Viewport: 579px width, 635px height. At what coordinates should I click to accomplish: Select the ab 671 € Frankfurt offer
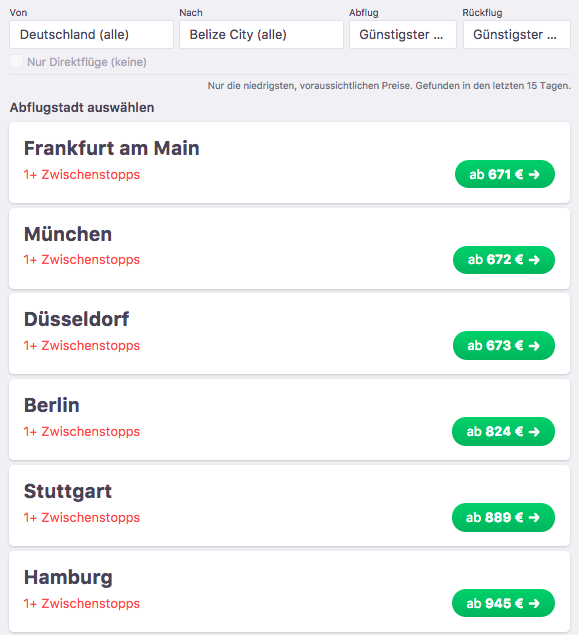(x=504, y=174)
